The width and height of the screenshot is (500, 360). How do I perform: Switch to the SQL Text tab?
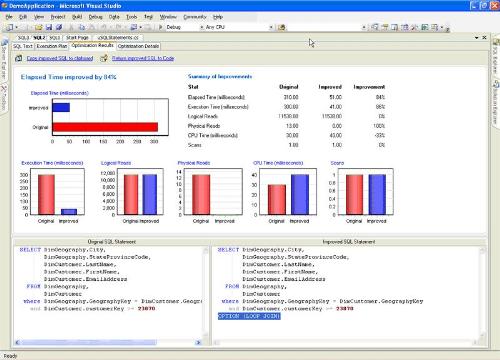(x=23, y=46)
